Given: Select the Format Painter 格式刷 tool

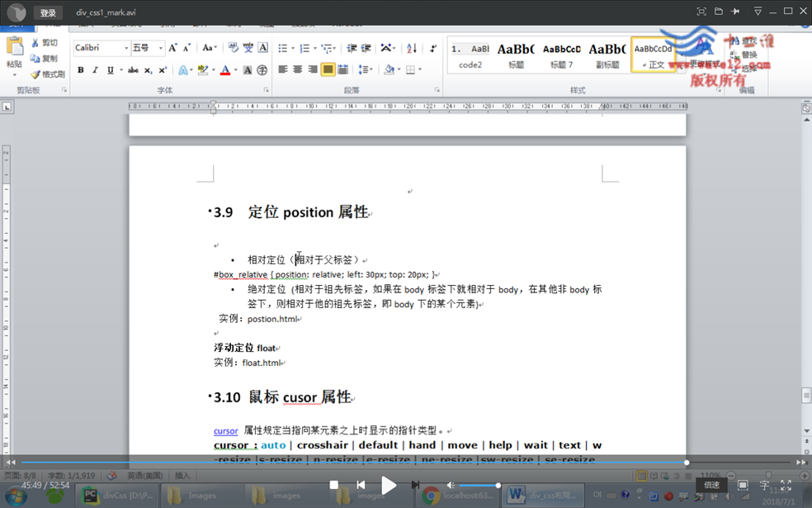Looking at the screenshot, I should (x=48, y=74).
